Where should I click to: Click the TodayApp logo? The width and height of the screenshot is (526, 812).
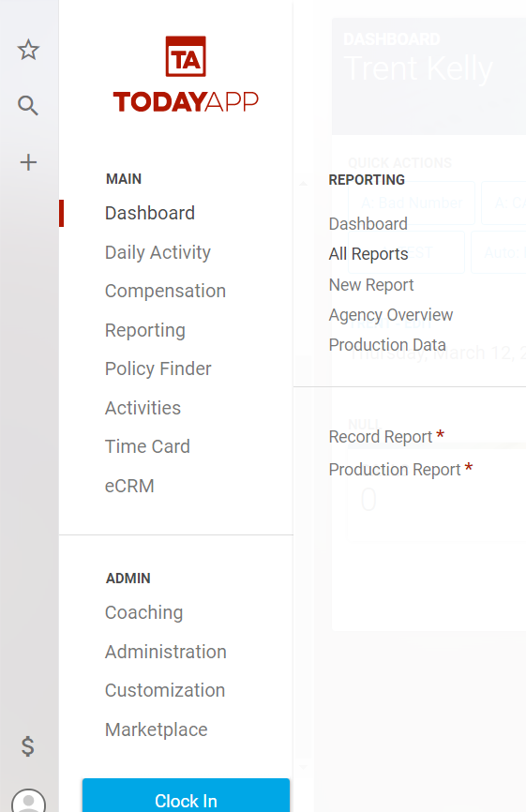[186, 75]
